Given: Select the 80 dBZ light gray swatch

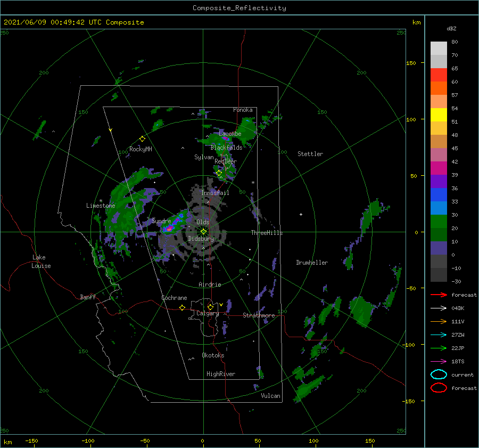Looking at the screenshot, I should [x=439, y=48].
